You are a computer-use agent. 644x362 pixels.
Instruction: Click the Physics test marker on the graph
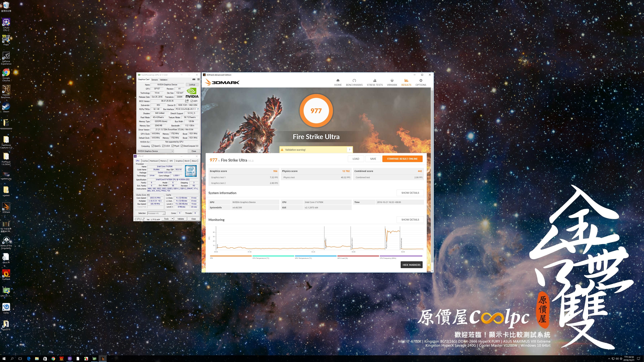tap(386, 244)
